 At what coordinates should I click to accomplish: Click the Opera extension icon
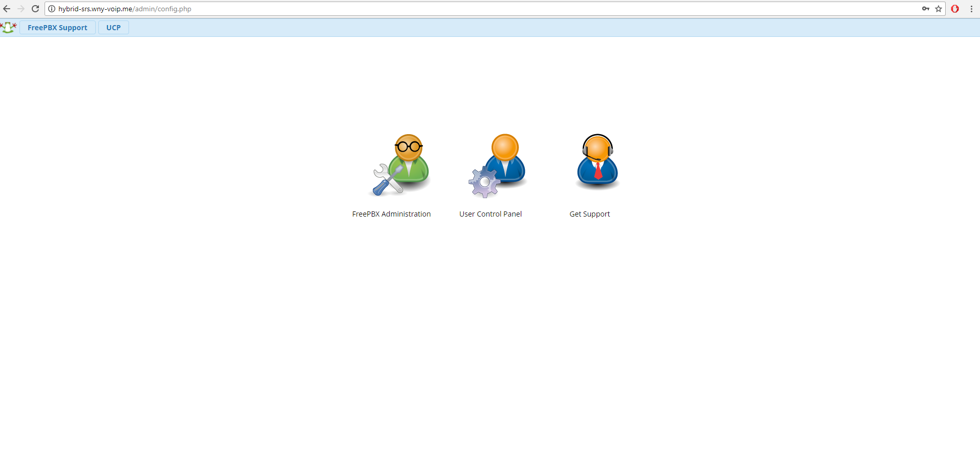click(955, 9)
